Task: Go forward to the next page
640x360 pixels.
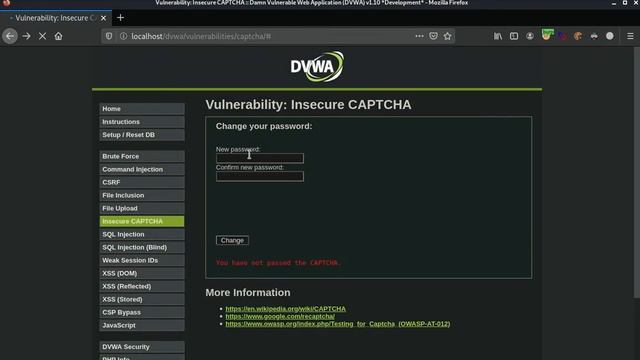Action: tap(27, 36)
